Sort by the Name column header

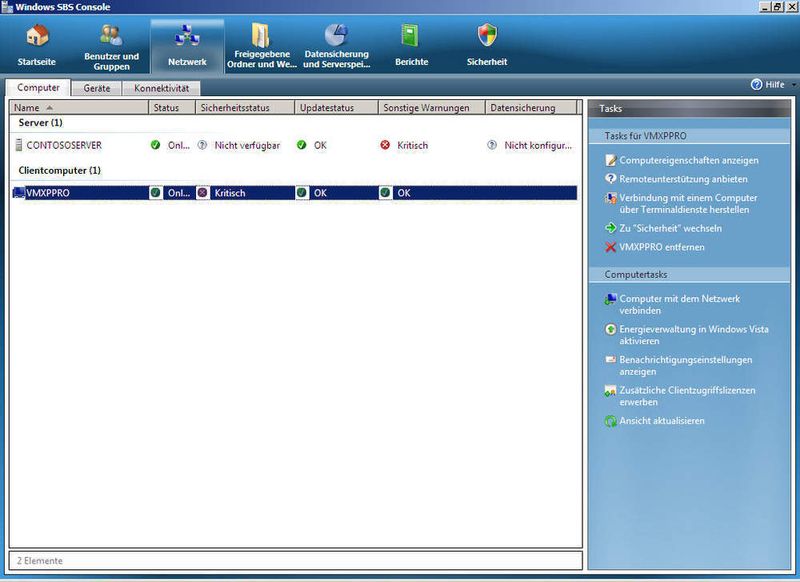[x=79, y=108]
